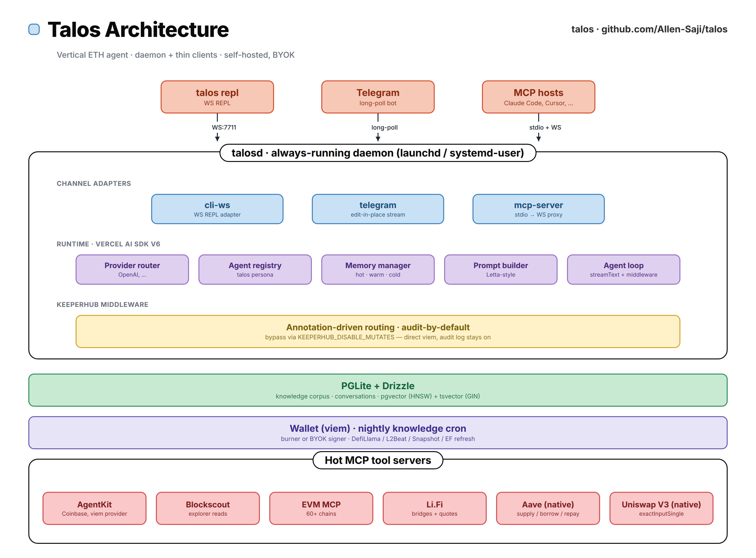The height and width of the screenshot is (558, 756).
Task: Click the RUNTIME · VERCEL AI SDK V6 label
Action: 108,244
